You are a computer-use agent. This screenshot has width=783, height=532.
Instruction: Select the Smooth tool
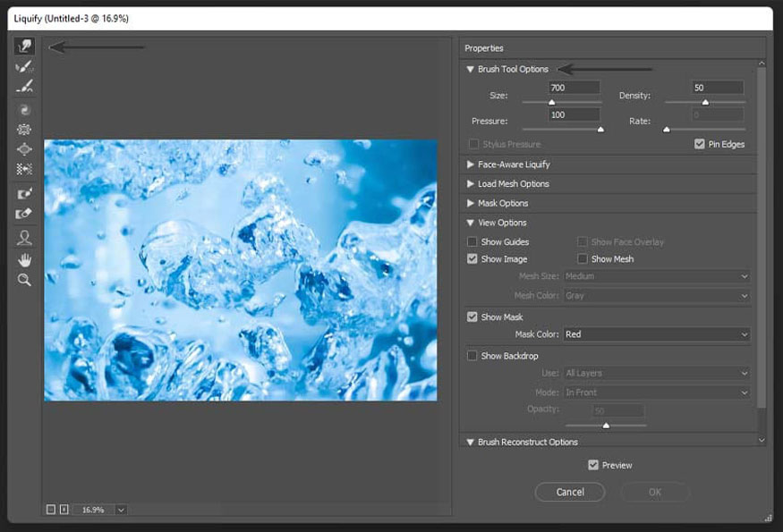(24, 87)
